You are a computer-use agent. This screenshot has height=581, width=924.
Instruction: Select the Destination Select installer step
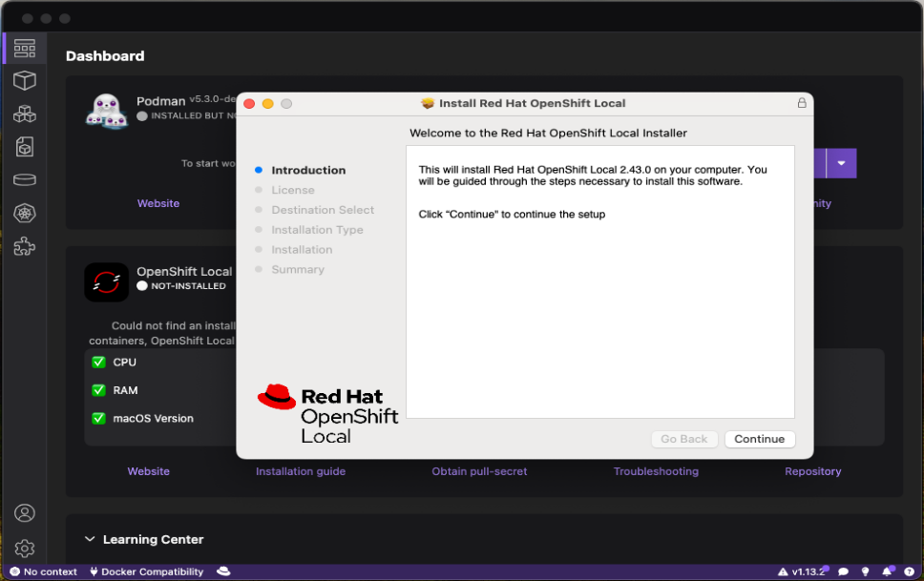[323, 210]
